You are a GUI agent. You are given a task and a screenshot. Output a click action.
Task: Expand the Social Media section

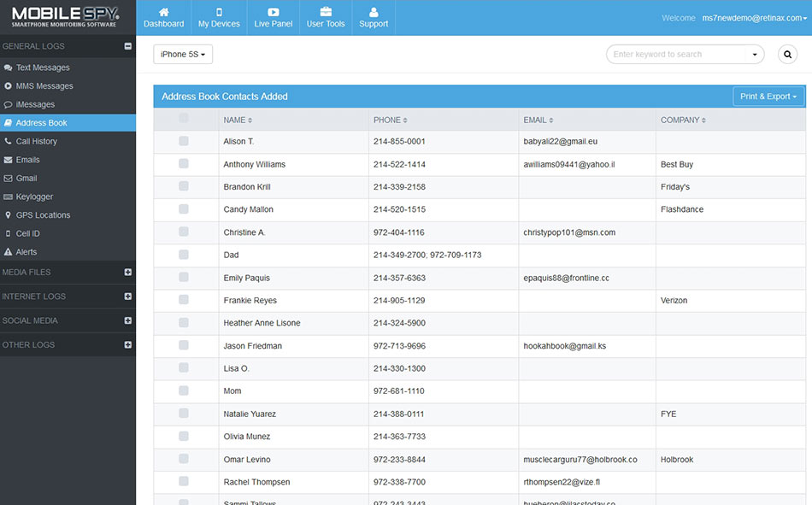[x=127, y=321]
